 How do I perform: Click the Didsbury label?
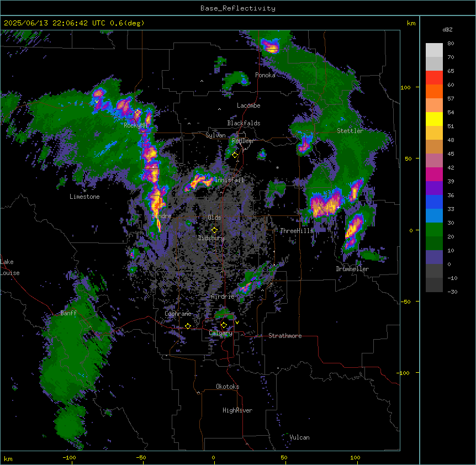point(211,238)
